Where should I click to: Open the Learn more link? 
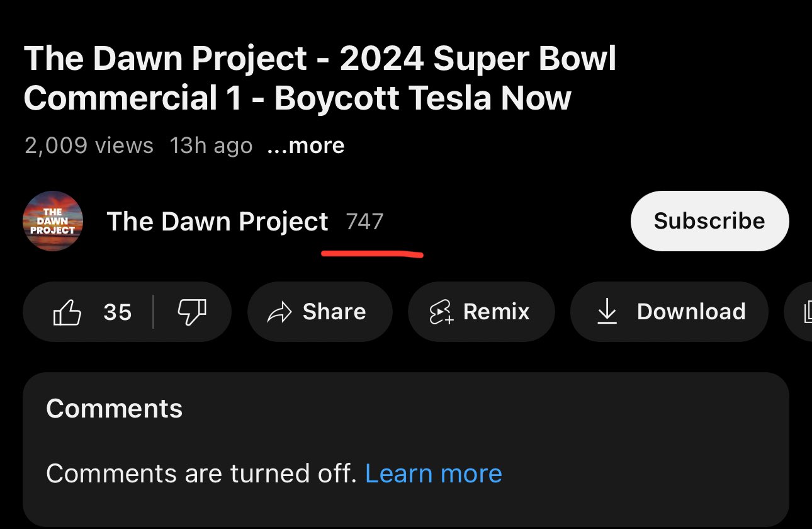pyautogui.click(x=434, y=473)
